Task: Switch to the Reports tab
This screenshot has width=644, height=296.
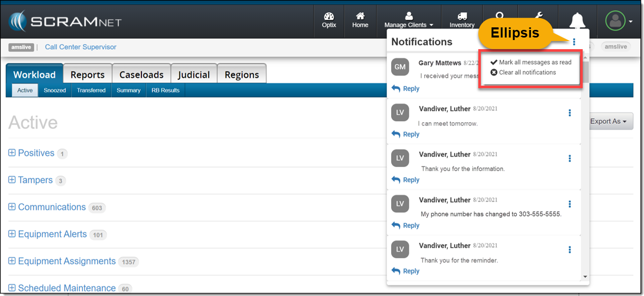Action: 87,75
